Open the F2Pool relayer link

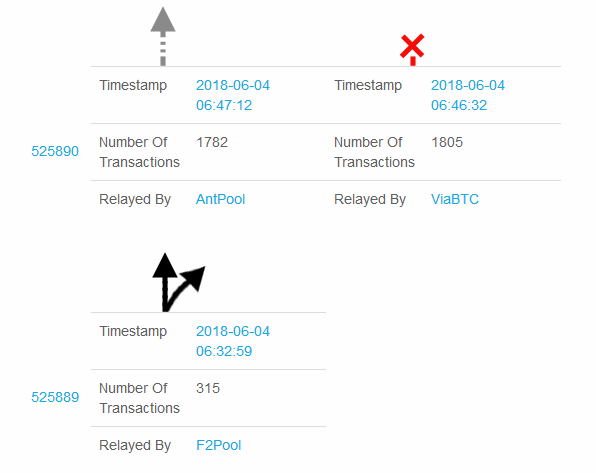pyautogui.click(x=219, y=445)
